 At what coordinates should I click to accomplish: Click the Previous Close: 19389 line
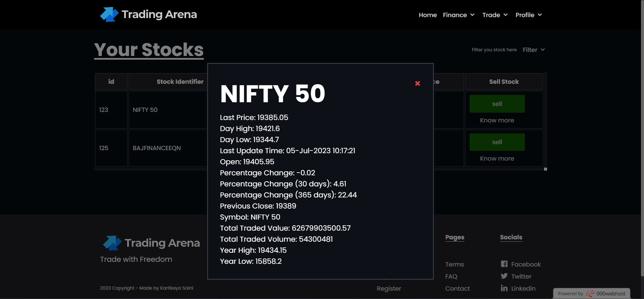[258, 206]
